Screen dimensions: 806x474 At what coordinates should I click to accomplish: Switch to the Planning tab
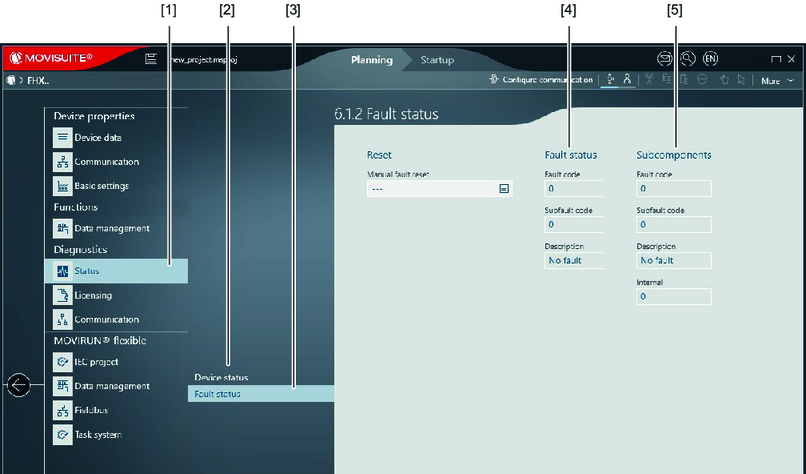tap(371, 60)
